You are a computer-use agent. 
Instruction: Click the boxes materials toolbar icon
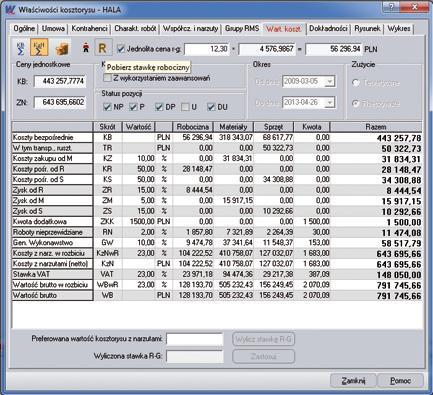[x=62, y=48]
